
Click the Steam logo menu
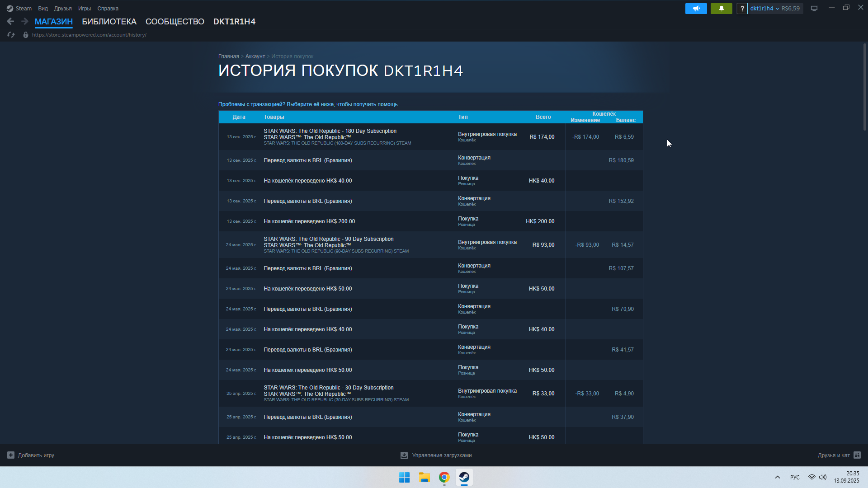coord(10,9)
